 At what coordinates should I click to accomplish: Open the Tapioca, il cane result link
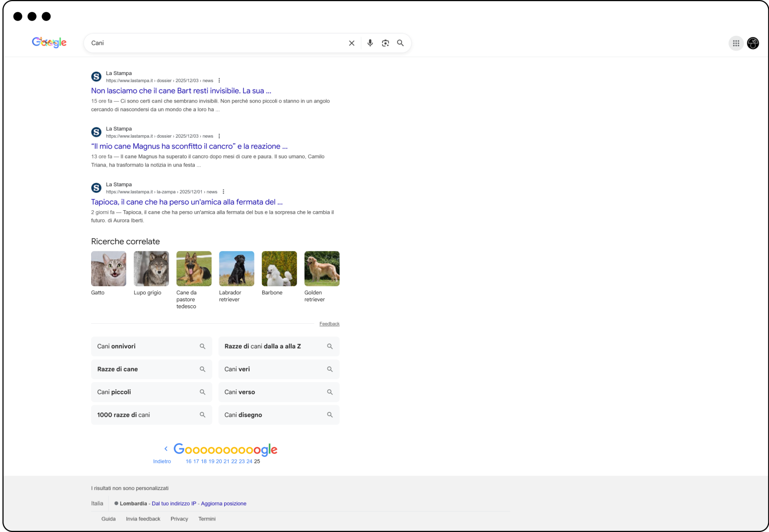(x=187, y=202)
